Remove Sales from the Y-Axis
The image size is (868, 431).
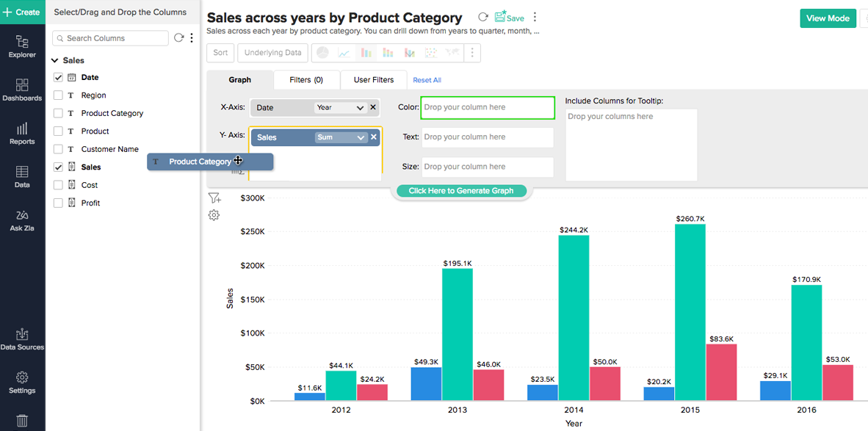click(x=374, y=137)
